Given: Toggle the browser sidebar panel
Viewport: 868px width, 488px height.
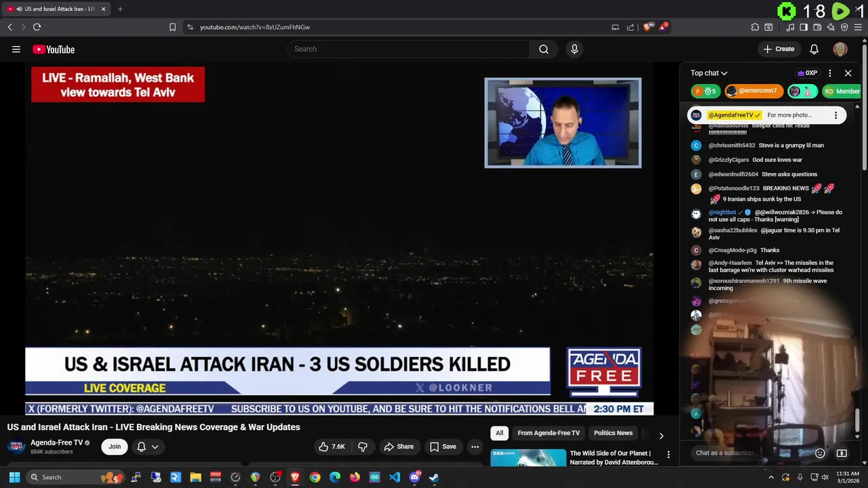Looking at the screenshot, I should pyautogui.click(x=804, y=27).
